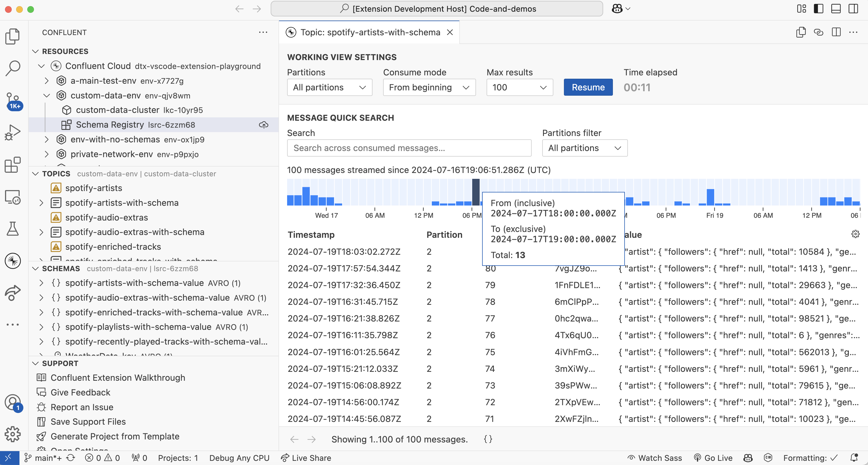Open Run and Debug view
Viewport: 868px width, 465px height.
point(13,132)
